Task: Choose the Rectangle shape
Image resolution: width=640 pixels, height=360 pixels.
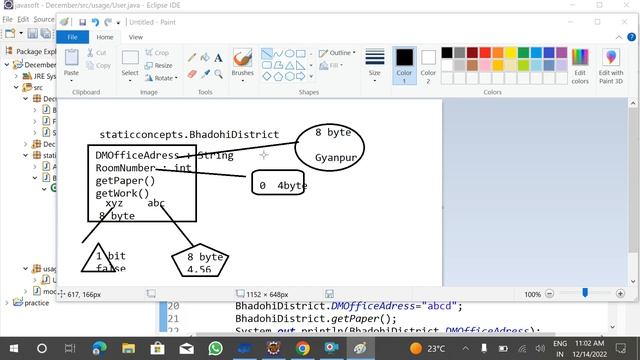Action: (x=301, y=53)
